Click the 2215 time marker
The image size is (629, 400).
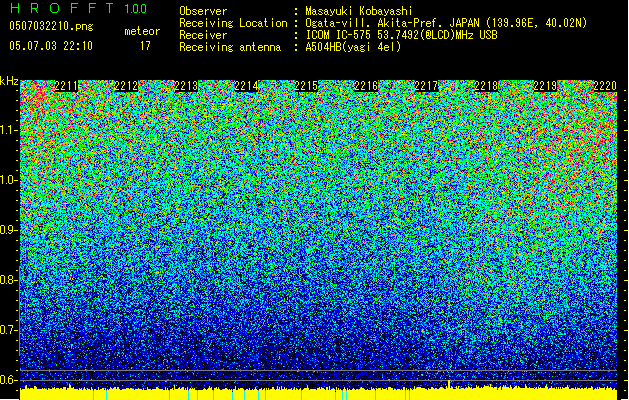[306, 86]
